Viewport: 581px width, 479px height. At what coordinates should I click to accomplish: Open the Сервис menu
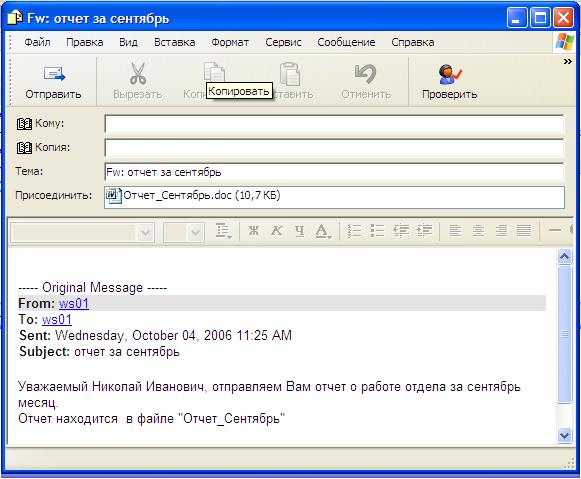pos(283,42)
